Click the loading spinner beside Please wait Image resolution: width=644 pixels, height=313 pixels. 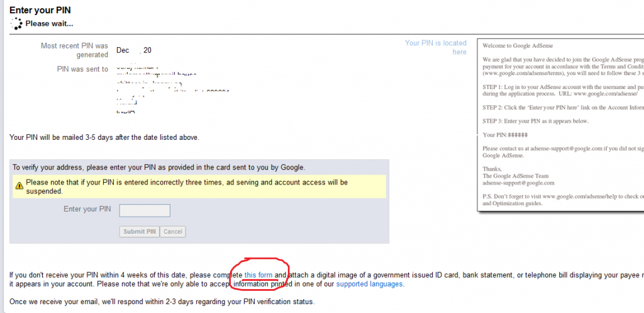[16, 24]
